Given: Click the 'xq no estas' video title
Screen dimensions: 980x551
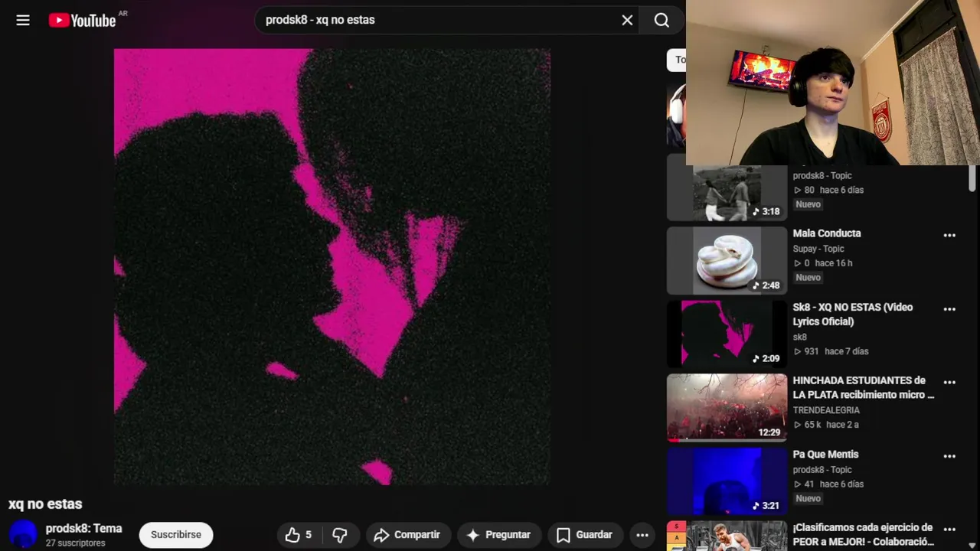Looking at the screenshot, I should [45, 504].
